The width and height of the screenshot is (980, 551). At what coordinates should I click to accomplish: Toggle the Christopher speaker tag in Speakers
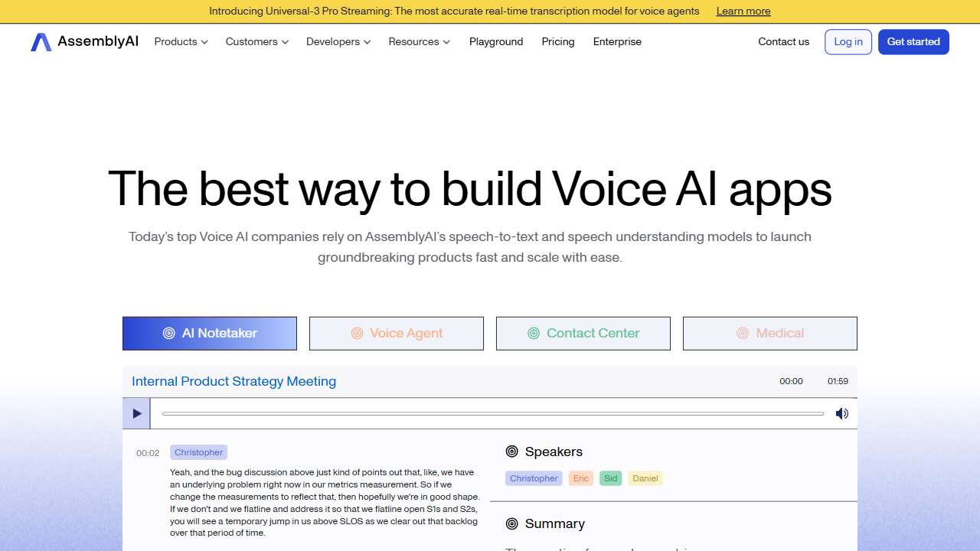coord(534,478)
